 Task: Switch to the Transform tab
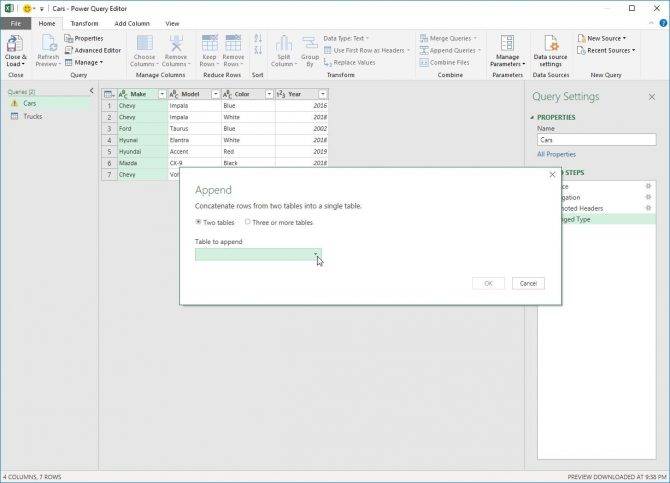pyautogui.click(x=84, y=24)
